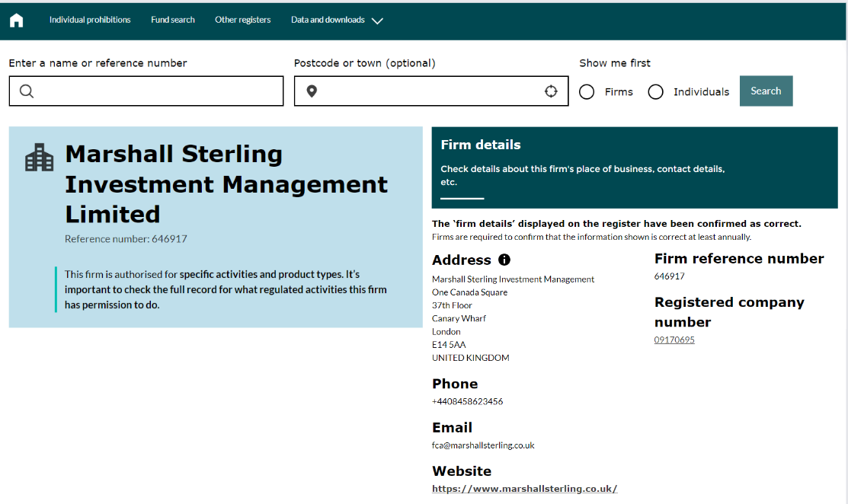The image size is (848, 504).
Task: Click the 37th Floor address line
Action: tap(452, 305)
